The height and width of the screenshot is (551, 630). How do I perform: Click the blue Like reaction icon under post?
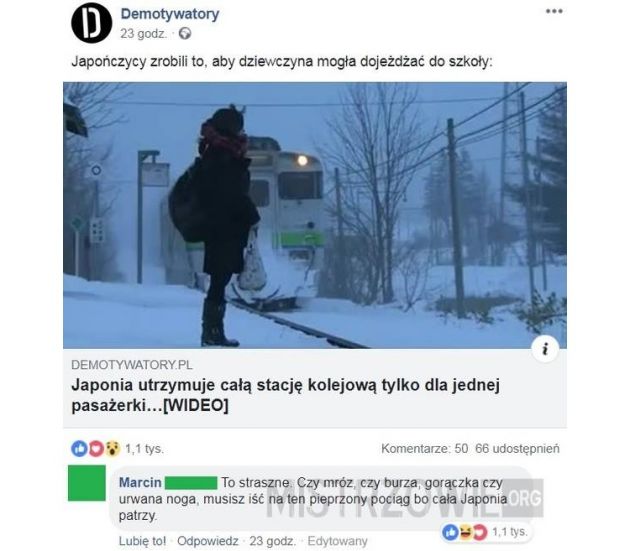click(x=79, y=449)
